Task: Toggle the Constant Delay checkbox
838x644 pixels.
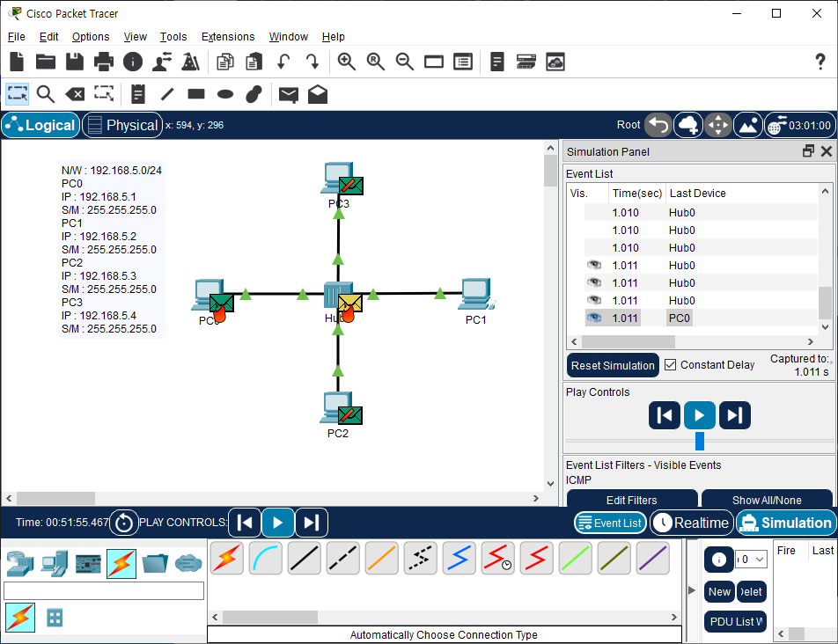Action: [x=670, y=365]
